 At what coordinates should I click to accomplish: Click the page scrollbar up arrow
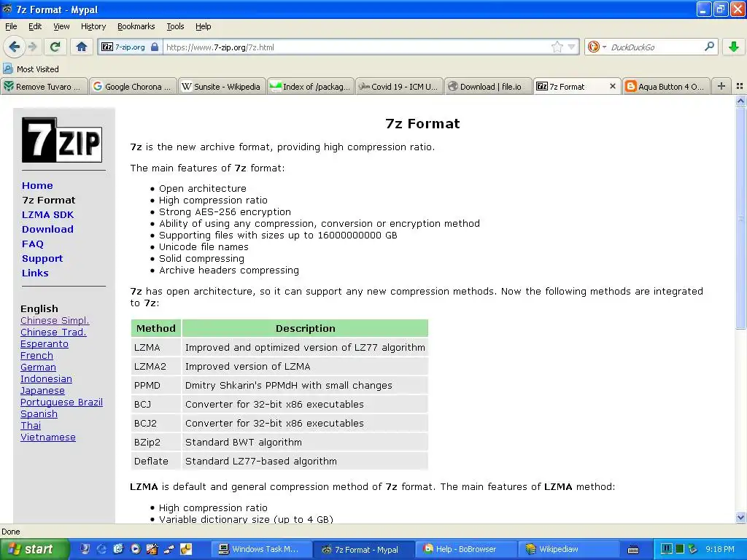pos(740,101)
